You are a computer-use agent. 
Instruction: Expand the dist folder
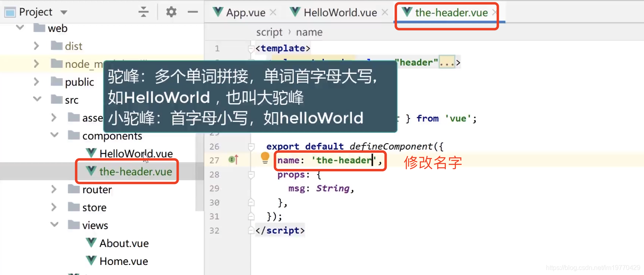36,46
